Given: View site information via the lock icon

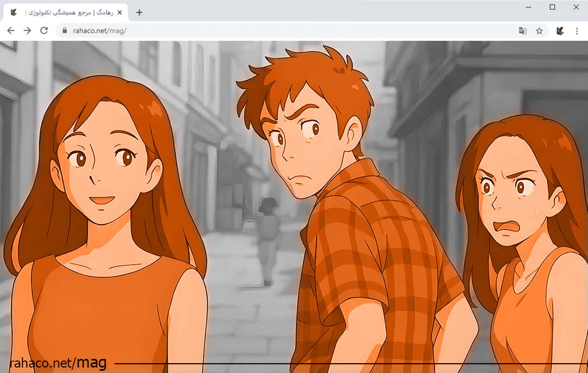Looking at the screenshot, I should pos(65,31).
